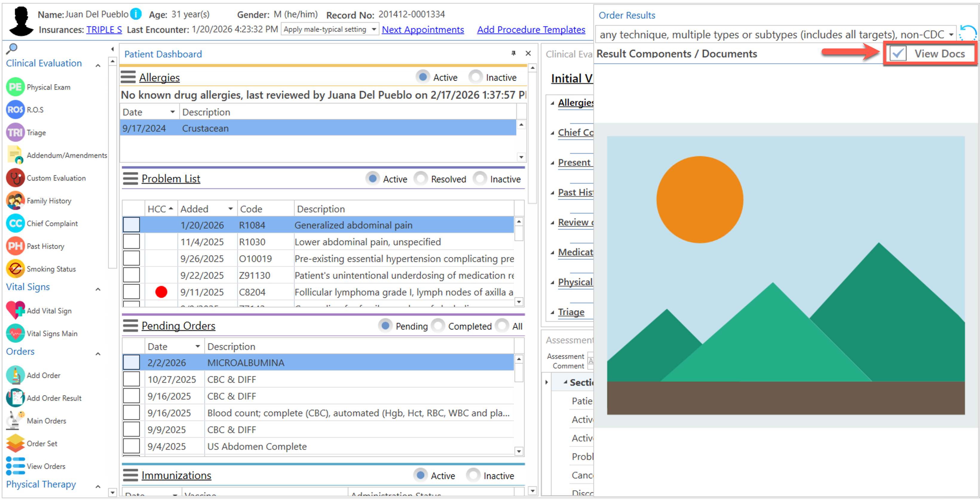
Task: Click the refresh icon in Order Results
Action: [x=967, y=33]
